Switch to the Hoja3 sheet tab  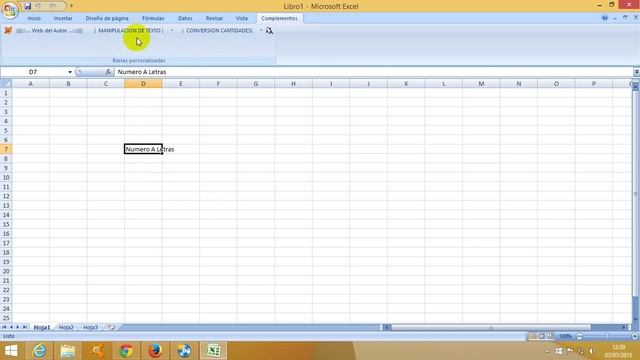tap(91, 327)
